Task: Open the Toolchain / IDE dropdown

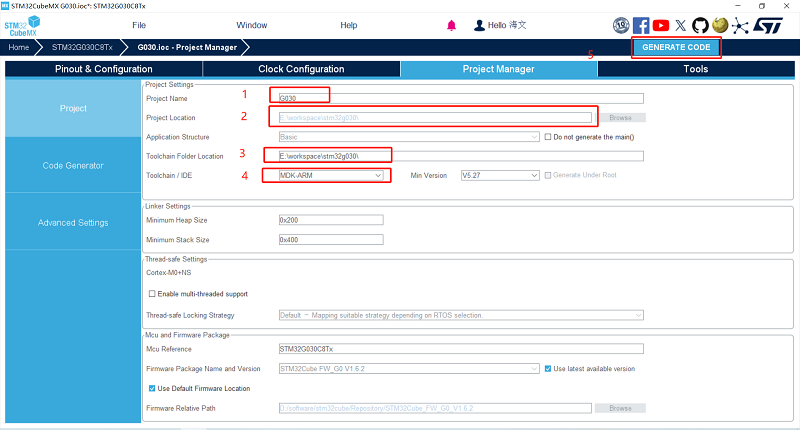Action: coord(324,175)
